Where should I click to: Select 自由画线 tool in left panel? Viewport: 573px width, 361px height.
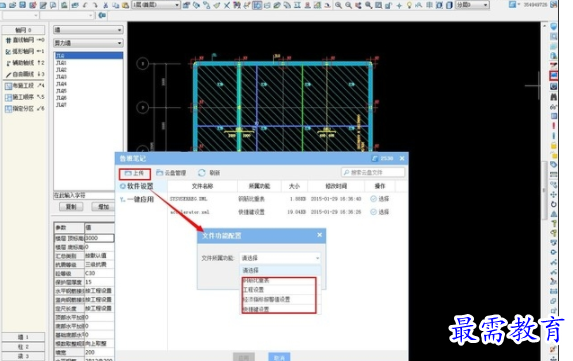coord(25,74)
